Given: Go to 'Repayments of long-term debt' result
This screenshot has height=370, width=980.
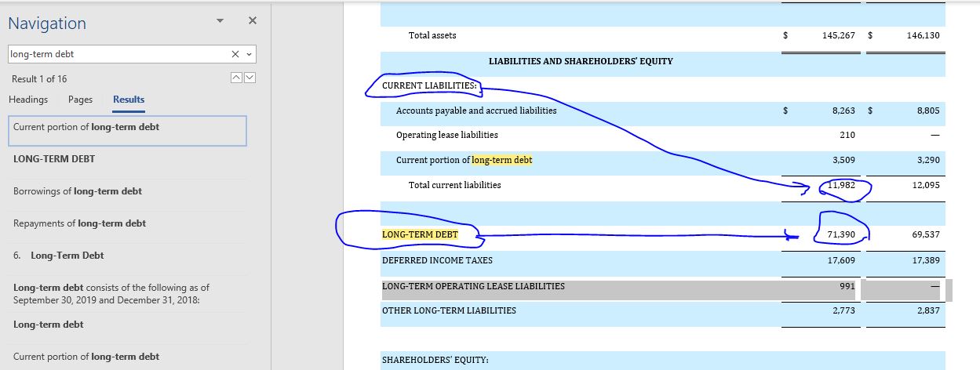Looking at the screenshot, I should coord(79,223).
